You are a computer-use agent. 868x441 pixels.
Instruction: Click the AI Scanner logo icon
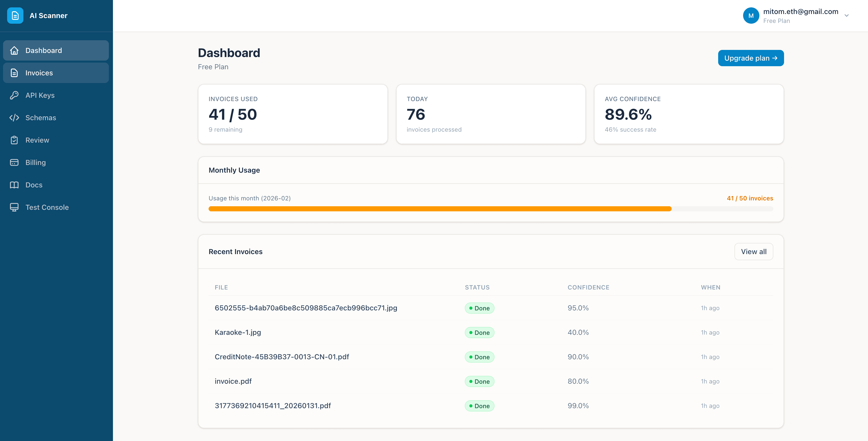pyautogui.click(x=15, y=16)
